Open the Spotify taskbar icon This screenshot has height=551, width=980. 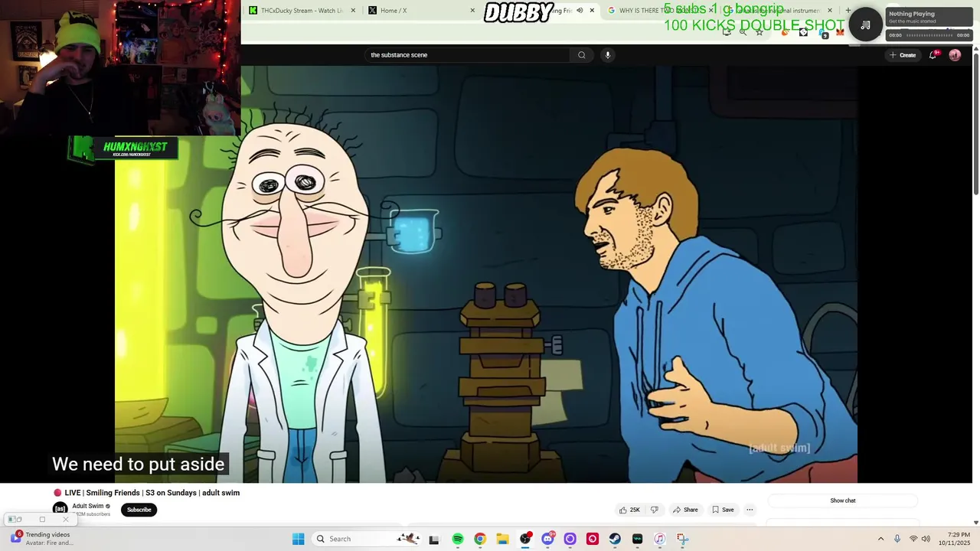(458, 539)
